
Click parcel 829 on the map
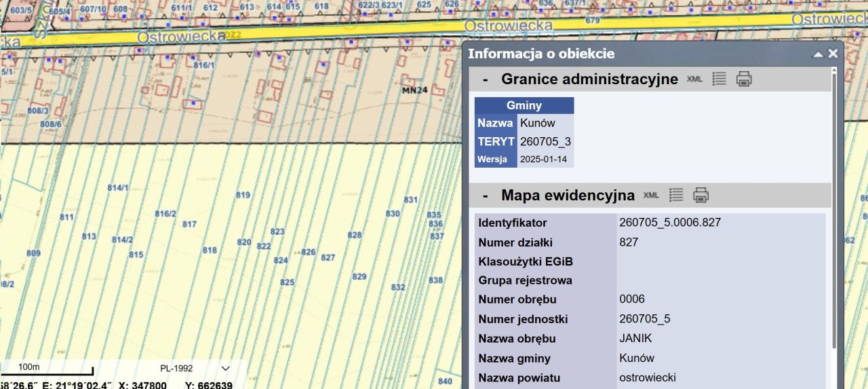(359, 276)
